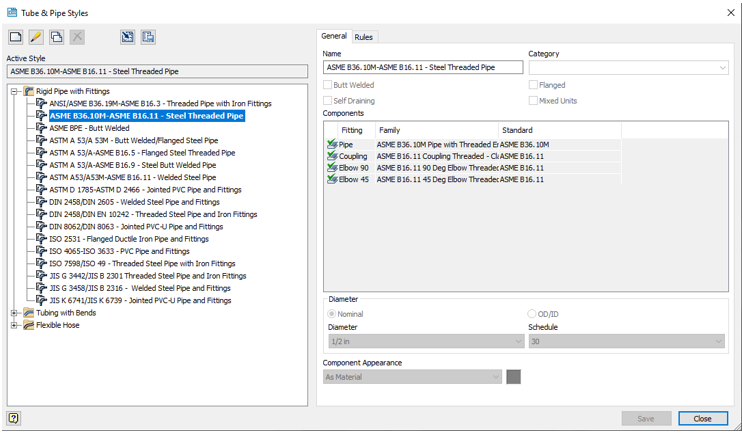Toggle the Mixed Units checkbox
The height and width of the screenshot is (433, 743).
pyautogui.click(x=533, y=100)
